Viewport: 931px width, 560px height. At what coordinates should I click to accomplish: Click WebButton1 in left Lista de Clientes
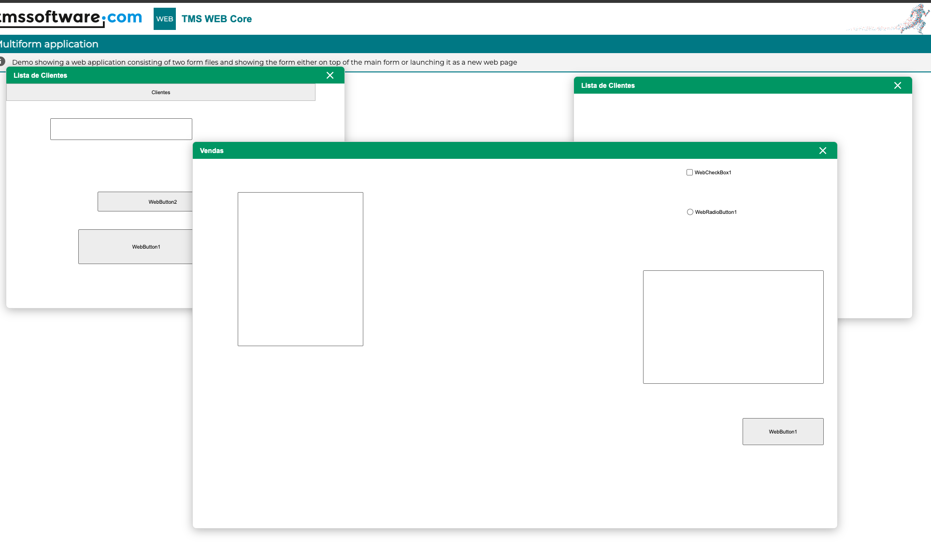(x=135, y=247)
